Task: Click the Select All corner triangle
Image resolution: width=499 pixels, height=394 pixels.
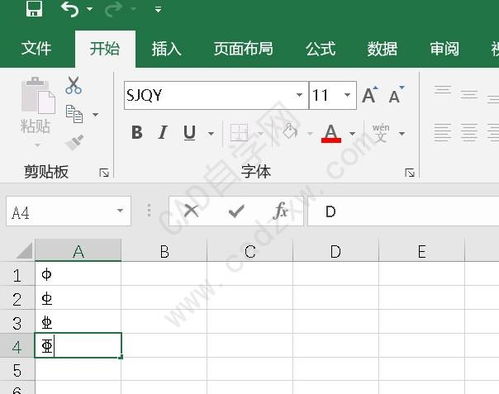Action: pyautogui.click(x=24, y=250)
